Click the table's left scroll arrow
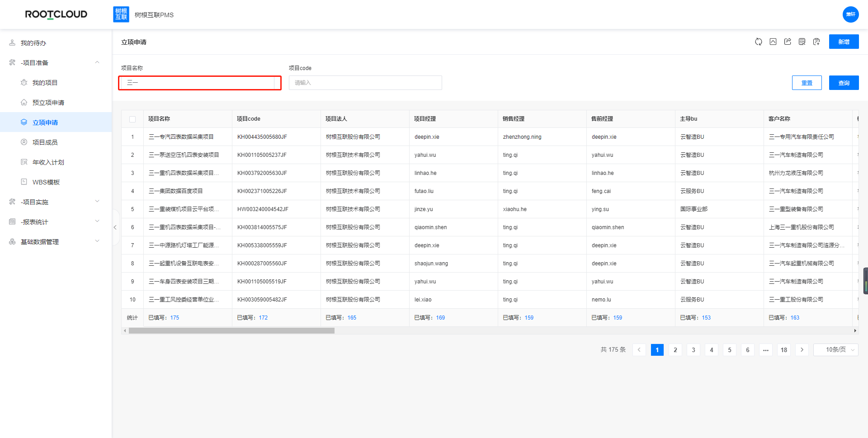The height and width of the screenshot is (438, 868). click(x=125, y=331)
